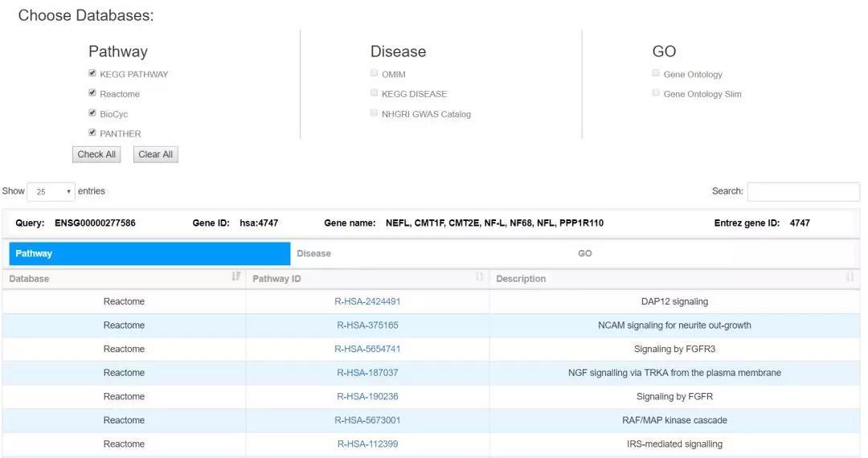
Task: Check the Gene Ontology Slim box
Action: [x=656, y=93]
